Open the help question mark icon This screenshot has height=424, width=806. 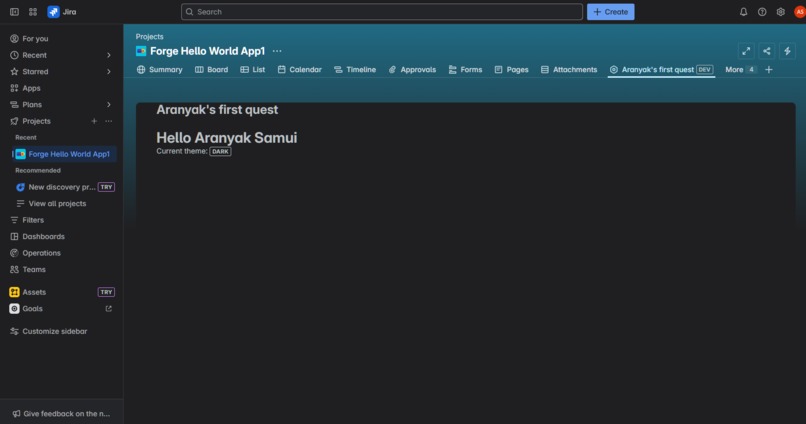762,12
